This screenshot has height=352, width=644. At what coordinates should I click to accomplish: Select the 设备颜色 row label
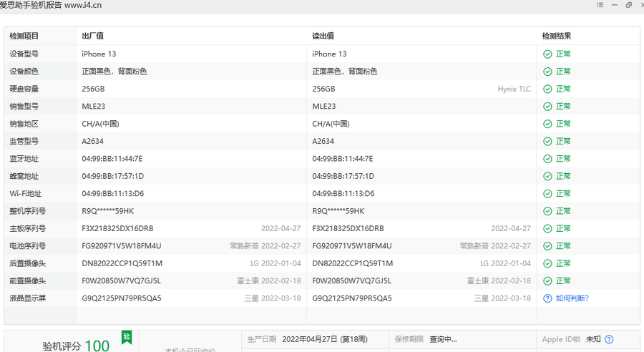(x=24, y=72)
